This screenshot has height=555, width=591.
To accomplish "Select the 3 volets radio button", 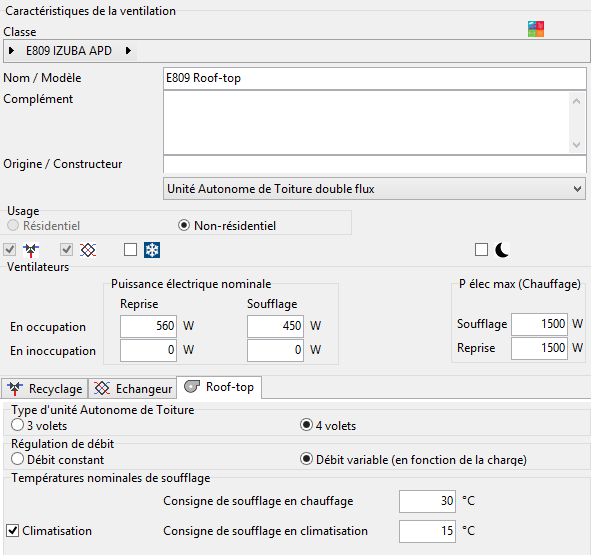I will pyautogui.click(x=17, y=425).
